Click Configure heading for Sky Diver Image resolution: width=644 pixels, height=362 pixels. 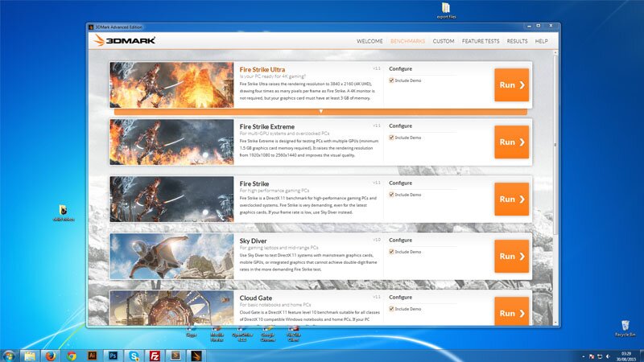400,240
